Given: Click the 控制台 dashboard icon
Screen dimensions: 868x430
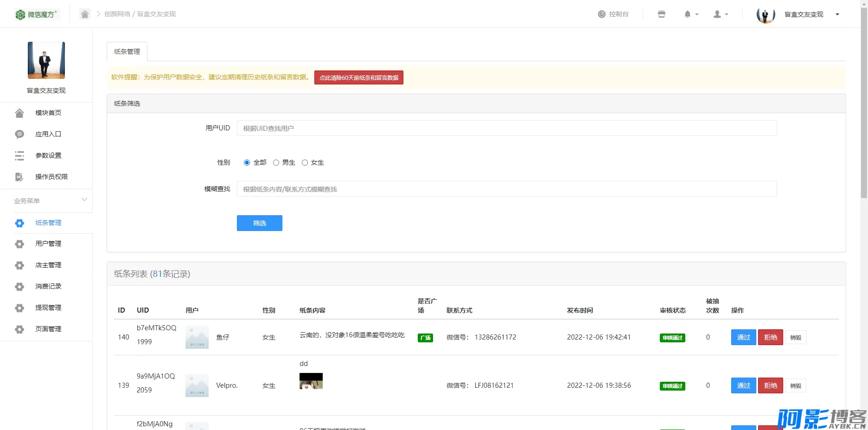Looking at the screenshot, I should pos(602,14).
